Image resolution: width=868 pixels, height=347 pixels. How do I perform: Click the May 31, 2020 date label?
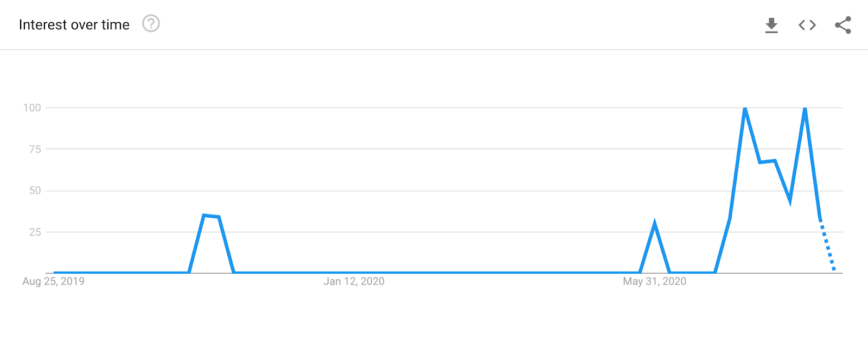[x=654, y=281]
